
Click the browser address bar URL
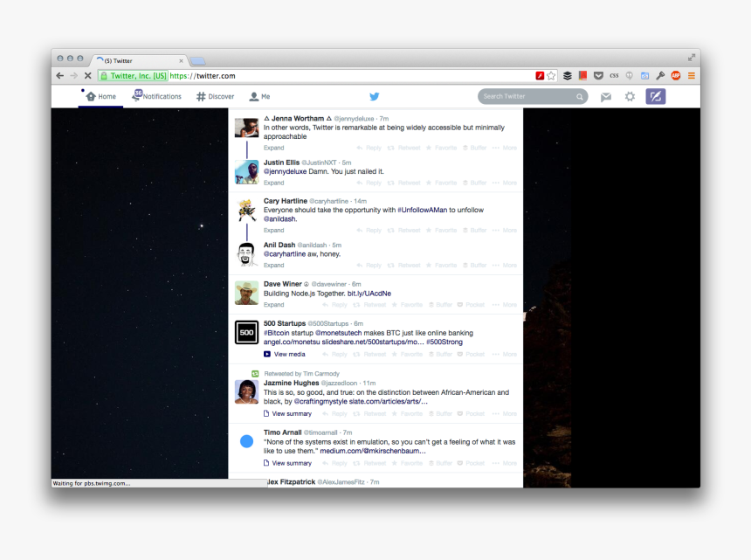[x=203, y=76]
